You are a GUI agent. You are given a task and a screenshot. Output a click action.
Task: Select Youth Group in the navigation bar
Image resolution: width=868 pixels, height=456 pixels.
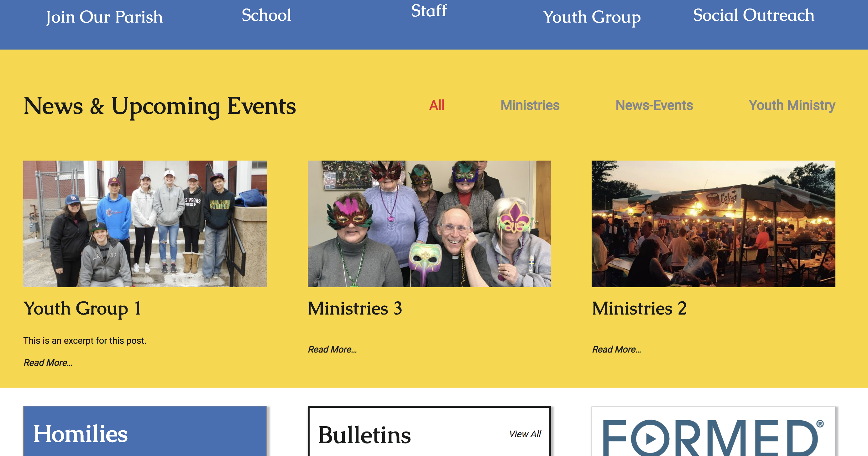coord(591,17)
